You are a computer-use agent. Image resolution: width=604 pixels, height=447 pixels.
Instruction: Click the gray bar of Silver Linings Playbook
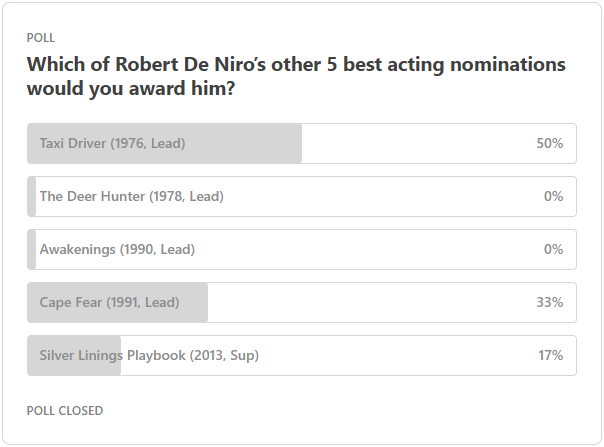[74, 355]
